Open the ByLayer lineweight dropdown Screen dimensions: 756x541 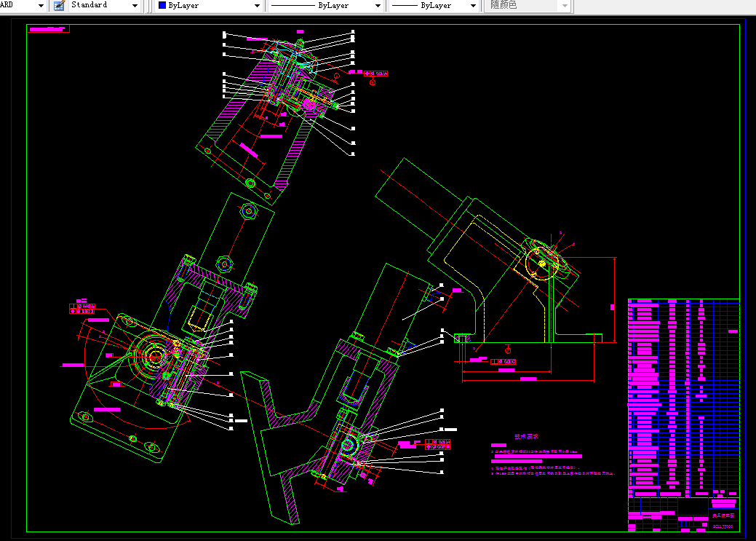tap(434, 6)
